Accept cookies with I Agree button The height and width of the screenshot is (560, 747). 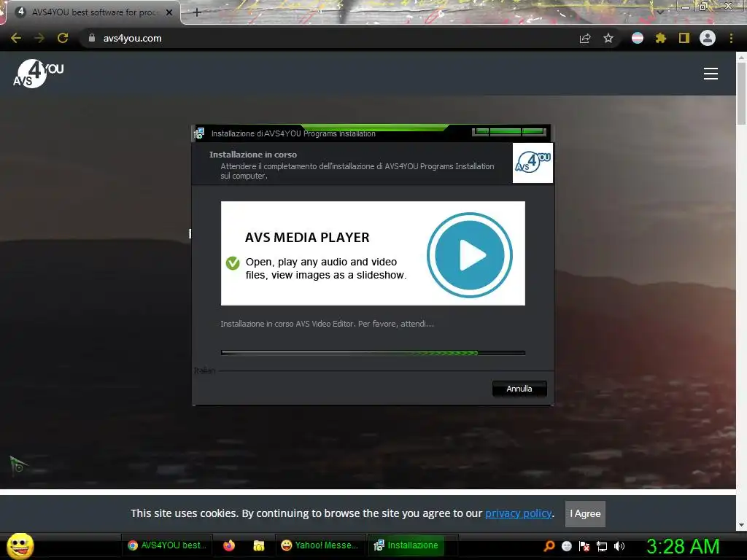tap(585, 514)
